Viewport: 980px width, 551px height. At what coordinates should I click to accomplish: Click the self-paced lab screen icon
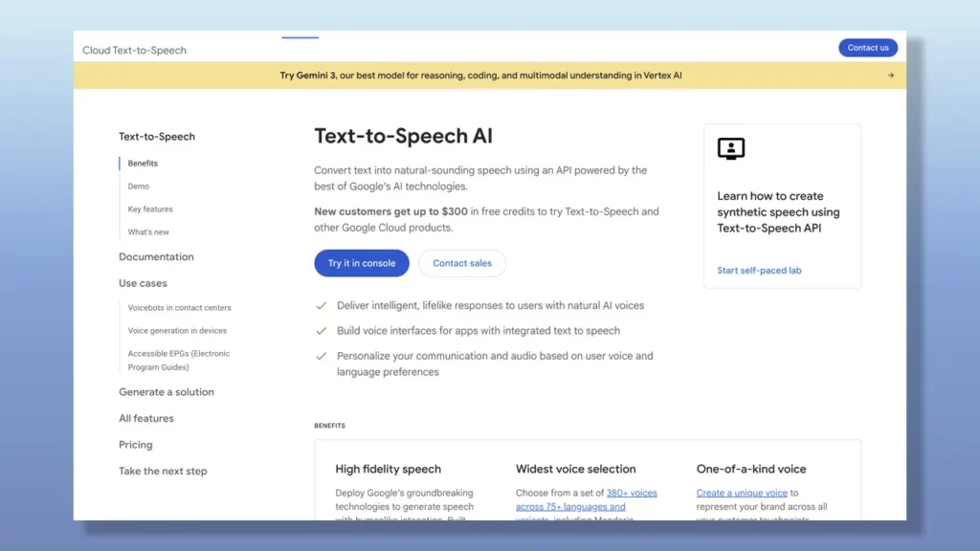(x=730, y=149)
